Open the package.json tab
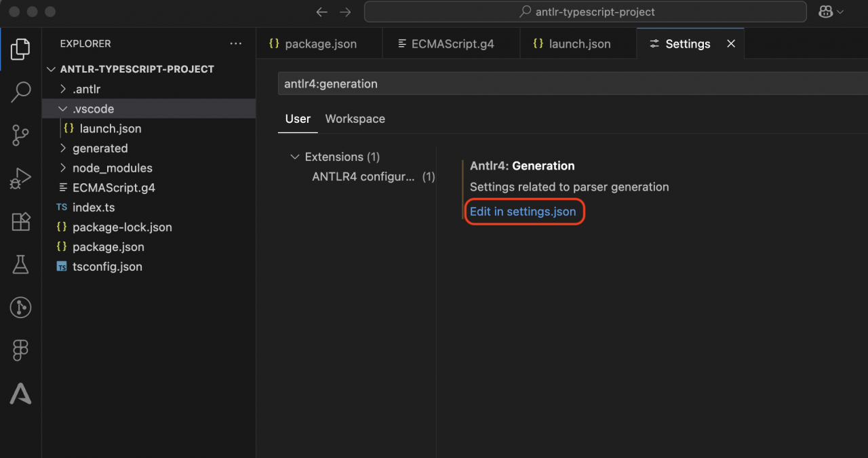Viewport: 868px width, 458px height. point(319,43)
